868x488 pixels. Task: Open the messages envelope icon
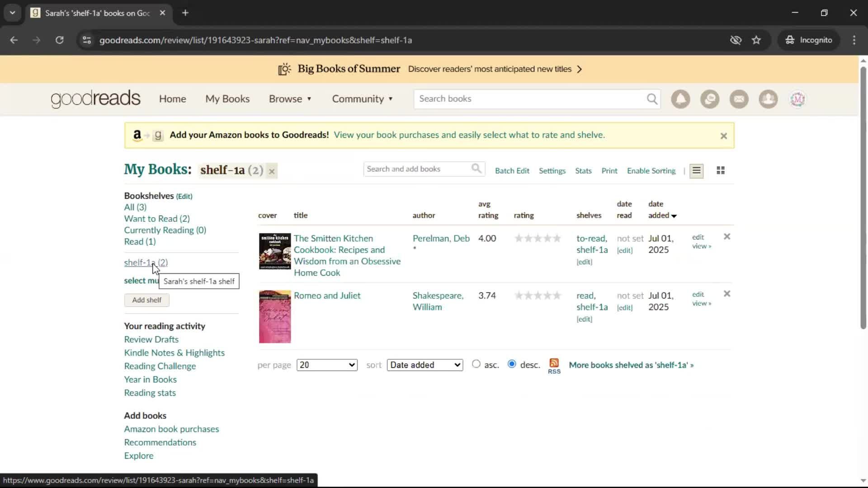pyautogui.click(x=739, y=99)
